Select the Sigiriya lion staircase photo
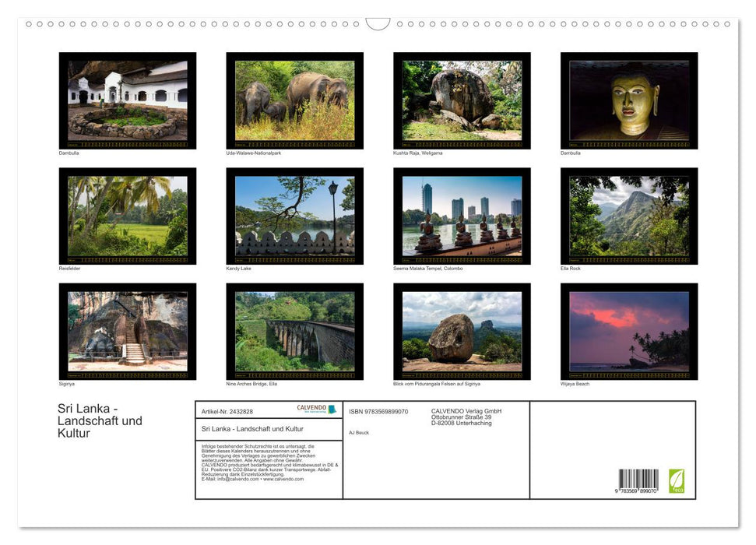Viewport: 756px width, 545px height. (127, 332)
